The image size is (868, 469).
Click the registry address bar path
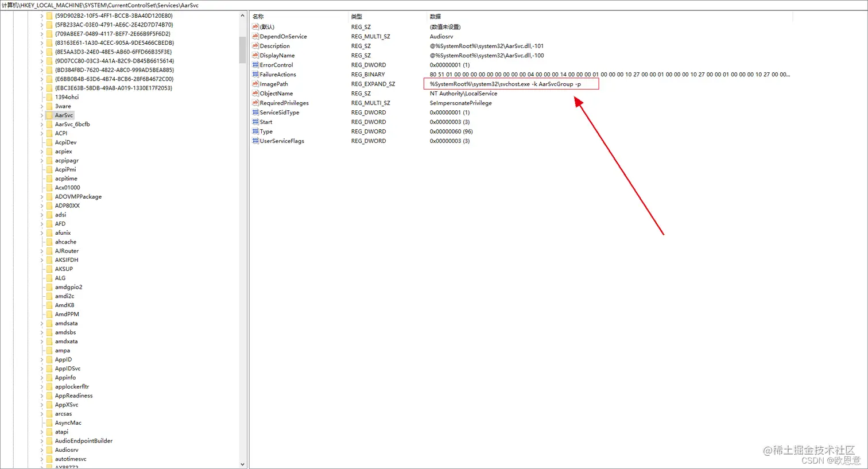coord(100,5)
